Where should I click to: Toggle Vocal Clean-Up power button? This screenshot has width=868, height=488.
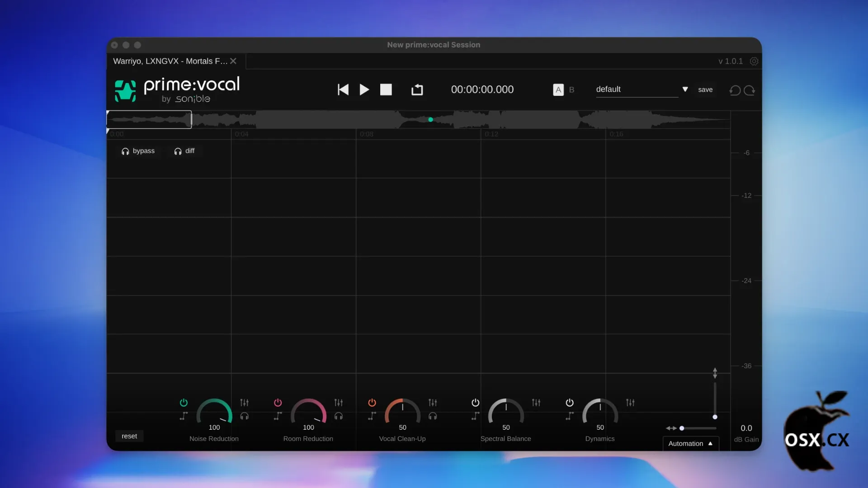tap(372, 403)
